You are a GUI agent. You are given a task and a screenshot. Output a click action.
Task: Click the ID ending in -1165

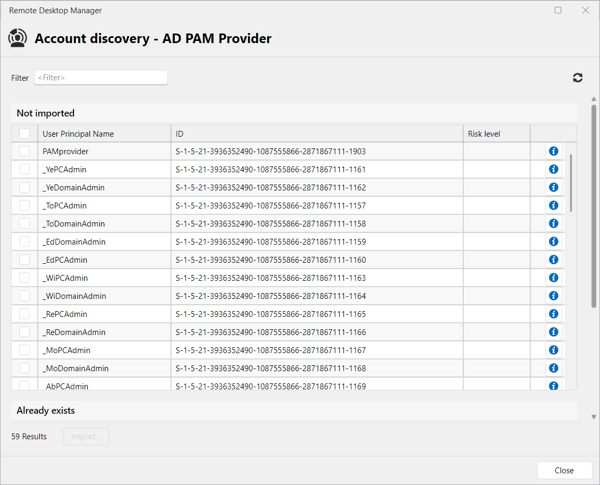point(271,314)
